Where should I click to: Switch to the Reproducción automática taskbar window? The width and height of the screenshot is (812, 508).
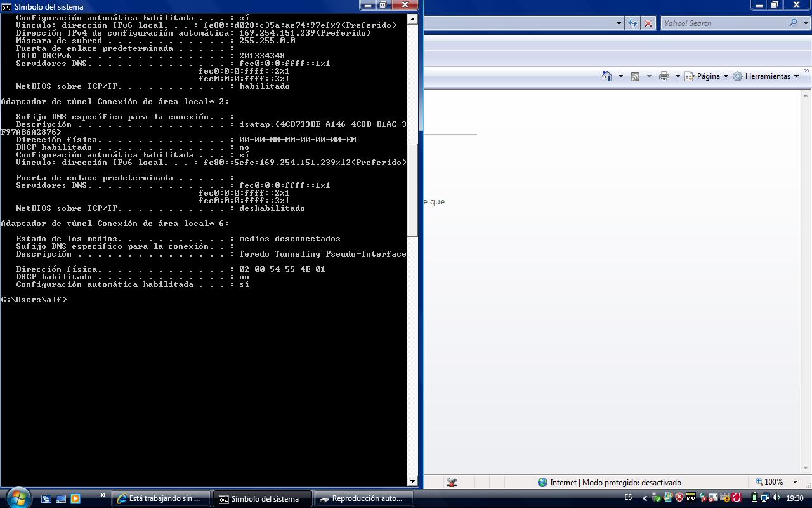pyautogui.click(x=363, y=498)
